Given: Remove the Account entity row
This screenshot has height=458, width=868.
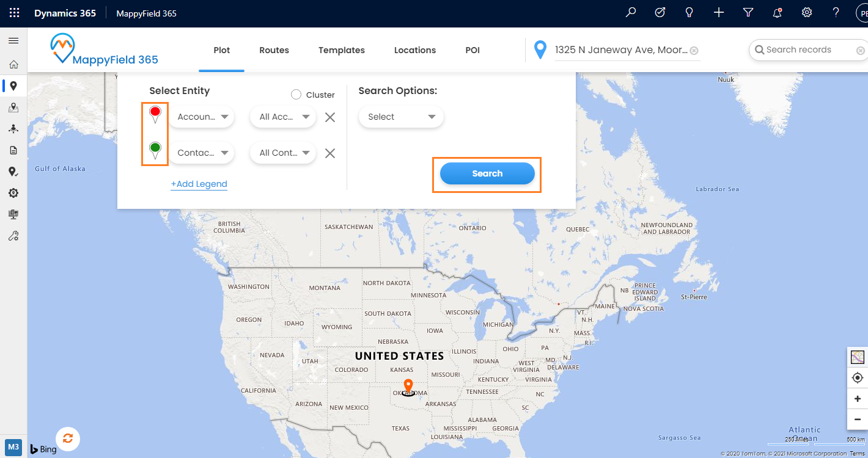Looking at the screenshot, I should pyautogui.click(x=330, y=117).
